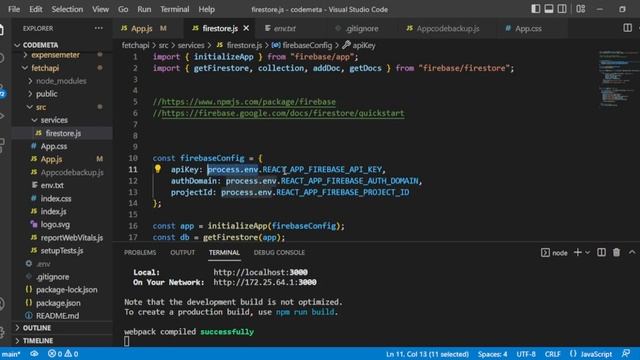Image resolution: width=640 pixels, height=360 pixels.
Task: Follow the firestore quickstart docs link
Action: tap(283, 113)
